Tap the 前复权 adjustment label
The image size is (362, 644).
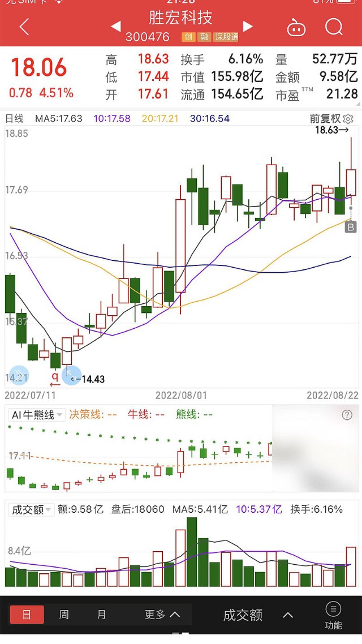[325, 119]
